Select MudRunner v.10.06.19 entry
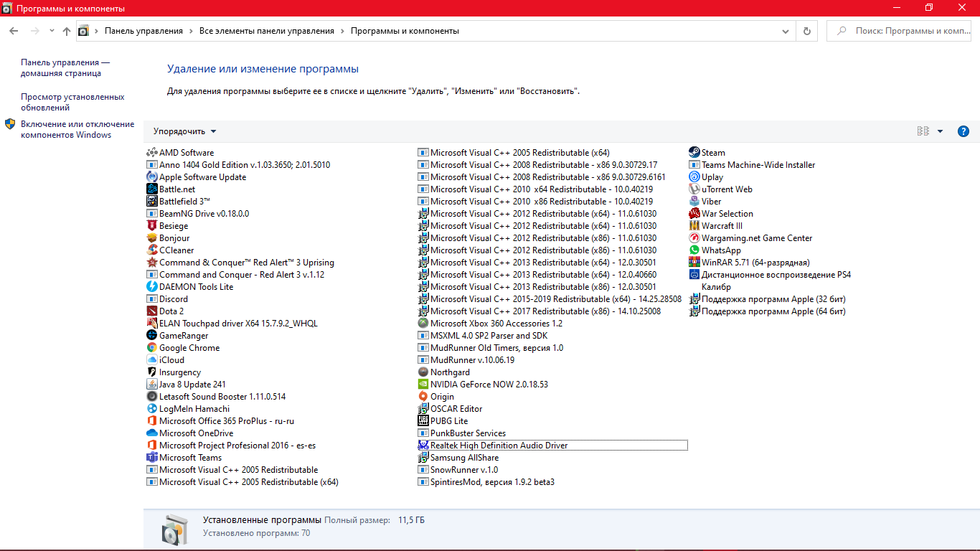The image size is (980, 551). coord(466,360)
